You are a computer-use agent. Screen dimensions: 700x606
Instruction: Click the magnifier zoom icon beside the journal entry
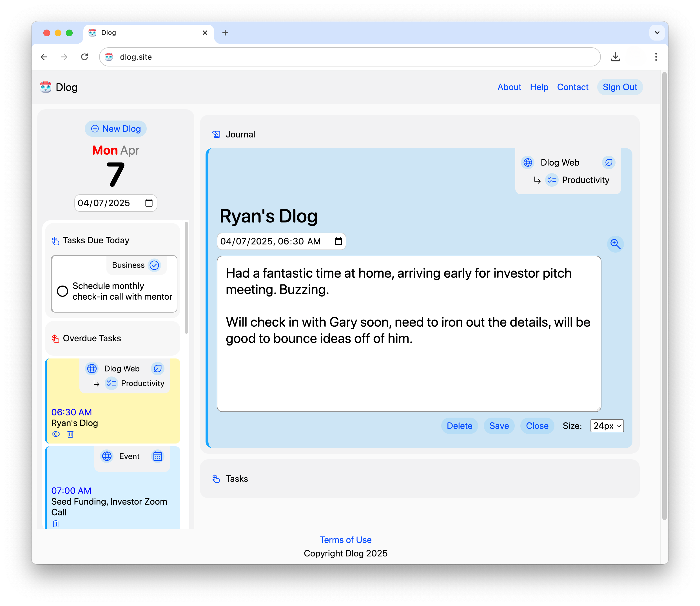[615, 244]
